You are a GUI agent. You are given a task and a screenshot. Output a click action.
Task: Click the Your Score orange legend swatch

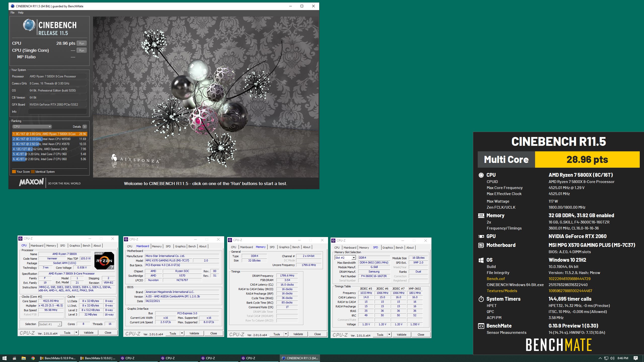tap(14, 172)
